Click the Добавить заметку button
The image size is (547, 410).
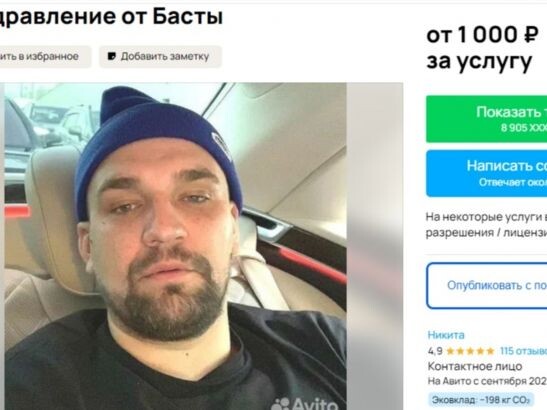160,56
